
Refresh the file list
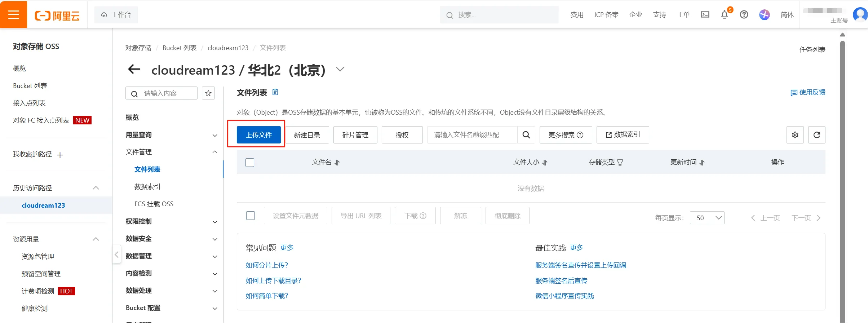point(816,135)
